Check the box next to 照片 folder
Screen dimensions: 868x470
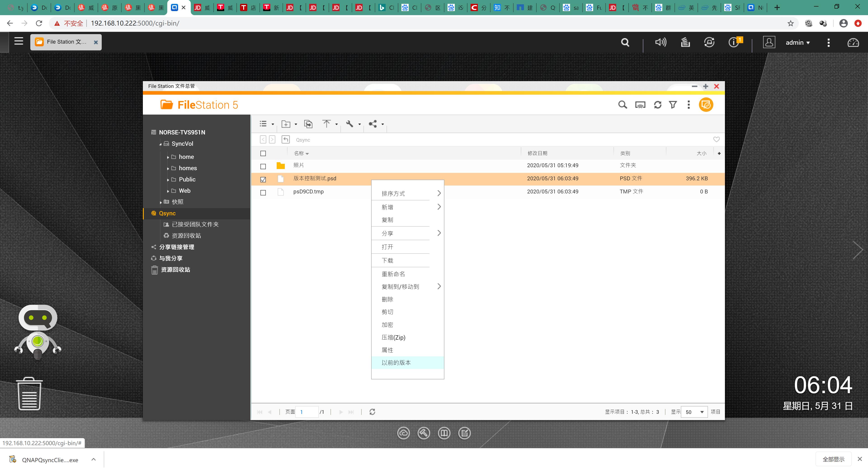pyautogui.click(x=263, y=167)
